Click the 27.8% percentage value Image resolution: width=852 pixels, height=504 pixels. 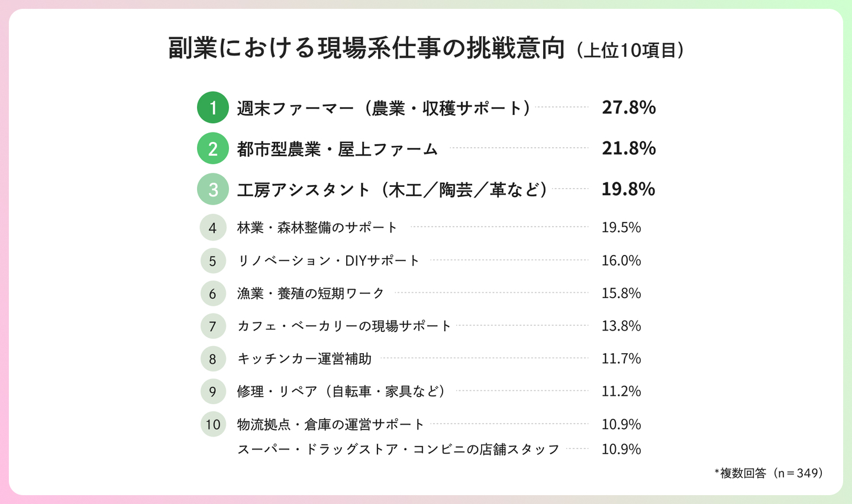[628, 108]
